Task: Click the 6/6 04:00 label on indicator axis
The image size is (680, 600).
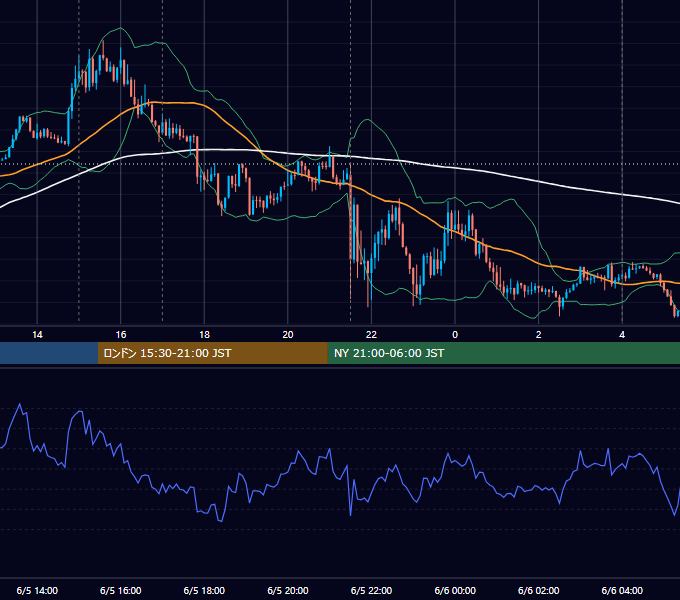Action: (x=622, y=590)
